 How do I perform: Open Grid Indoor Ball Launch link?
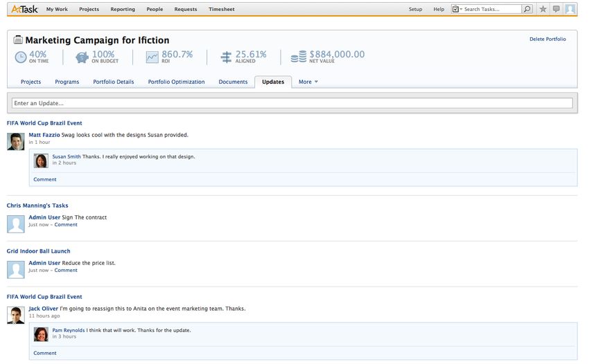point(38,251)
